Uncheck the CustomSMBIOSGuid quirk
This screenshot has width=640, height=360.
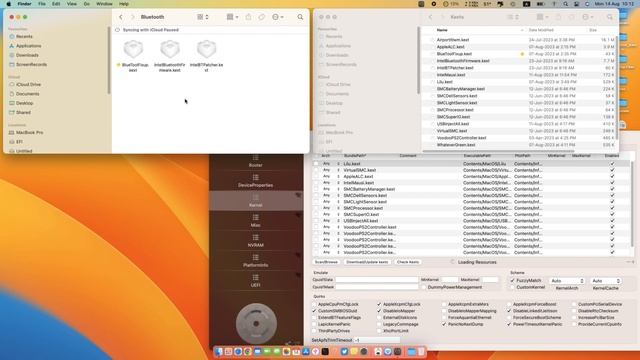tap(314, 311)
